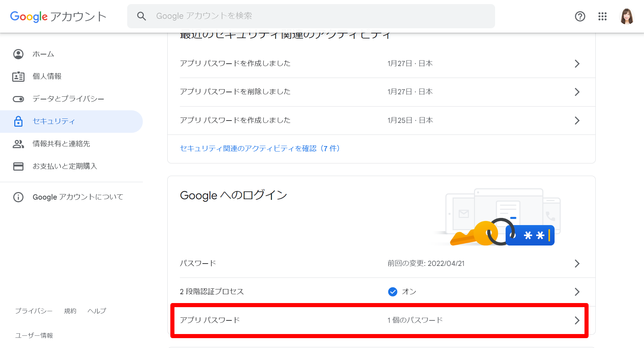Click the お支払いと定期購入 card icon
Viewport: 644px width, 348px height.
tap(18, 166)
